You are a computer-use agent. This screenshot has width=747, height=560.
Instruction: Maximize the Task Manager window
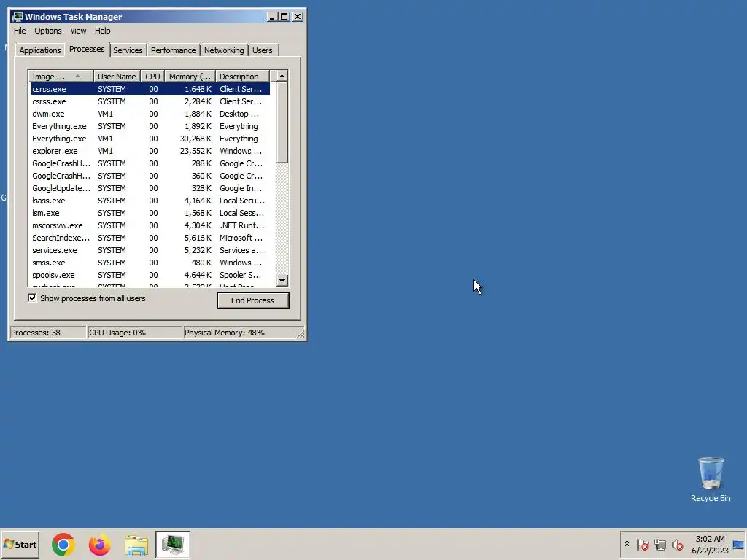pos(285,17)
